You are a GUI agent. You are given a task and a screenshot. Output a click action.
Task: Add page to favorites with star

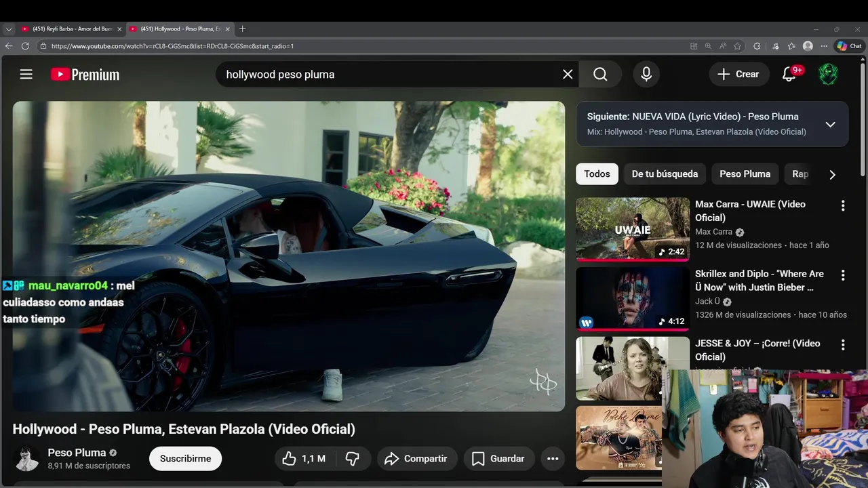[x=737, y=46]
